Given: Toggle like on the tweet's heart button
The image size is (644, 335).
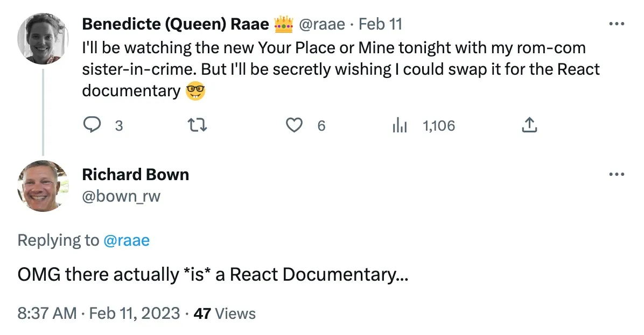Looking at the screenshot, I should (x=294, y=125).
